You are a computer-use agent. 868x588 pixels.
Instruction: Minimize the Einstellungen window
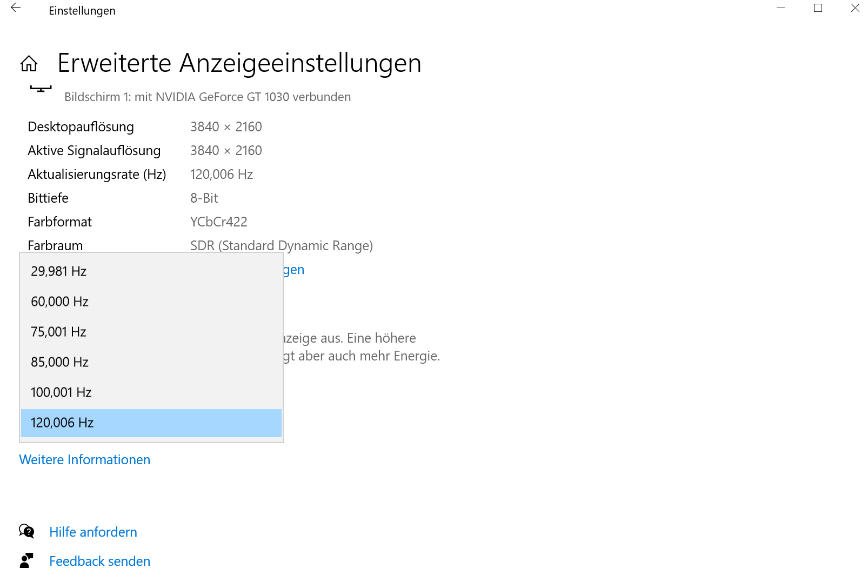tap(780, 8)
